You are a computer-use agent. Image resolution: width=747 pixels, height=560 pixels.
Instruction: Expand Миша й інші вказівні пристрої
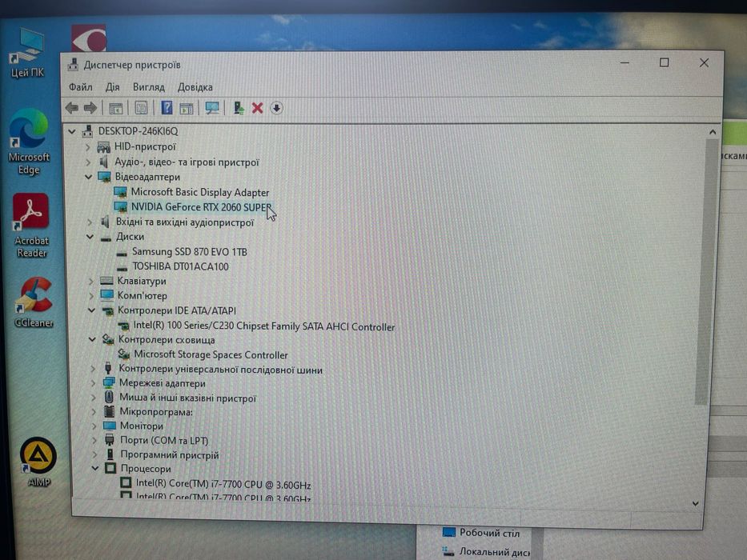click(94, 398)
